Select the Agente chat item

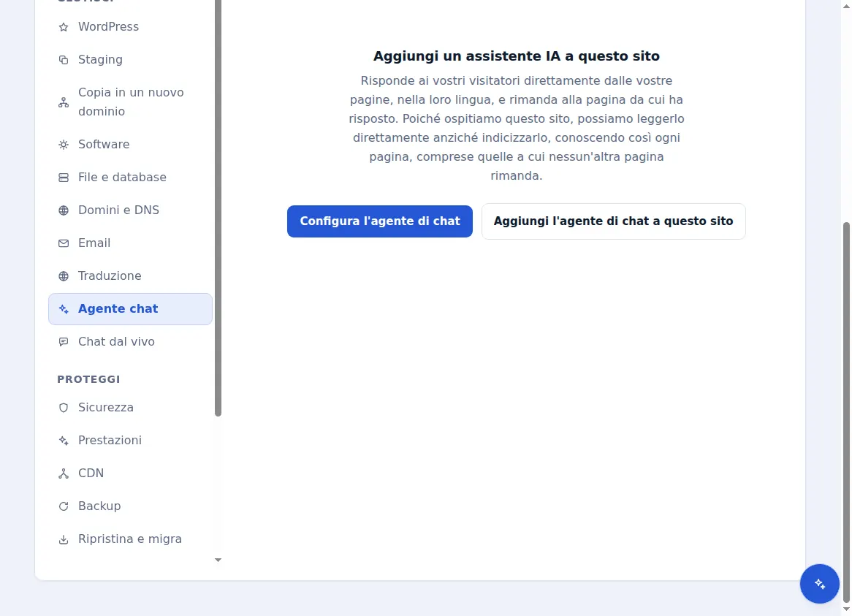click(x=130, y=309)
